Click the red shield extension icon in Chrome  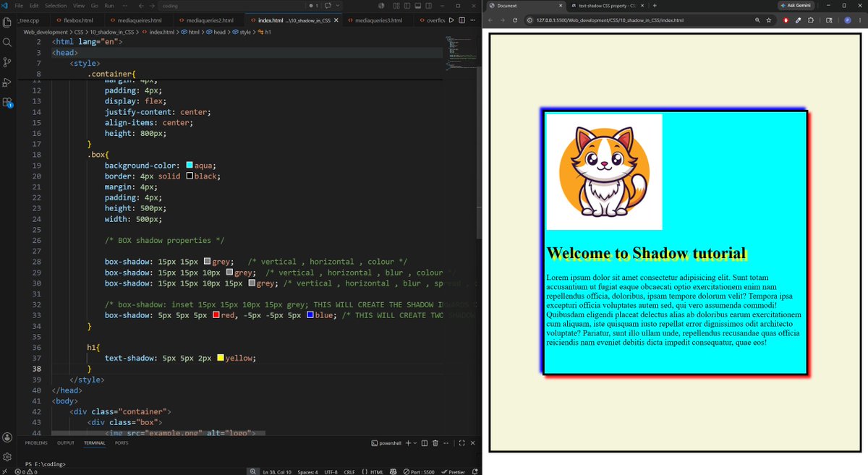[x=786, y=20]
